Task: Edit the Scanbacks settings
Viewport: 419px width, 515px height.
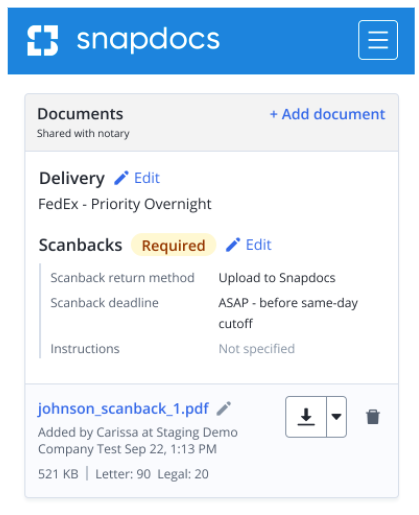Action: pos(258,245)
